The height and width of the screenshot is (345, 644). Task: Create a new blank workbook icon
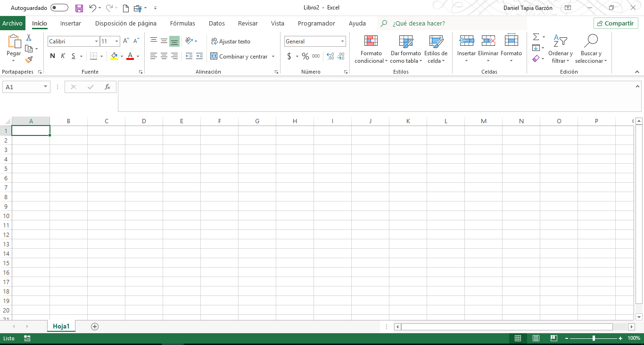tap(125, 8)
